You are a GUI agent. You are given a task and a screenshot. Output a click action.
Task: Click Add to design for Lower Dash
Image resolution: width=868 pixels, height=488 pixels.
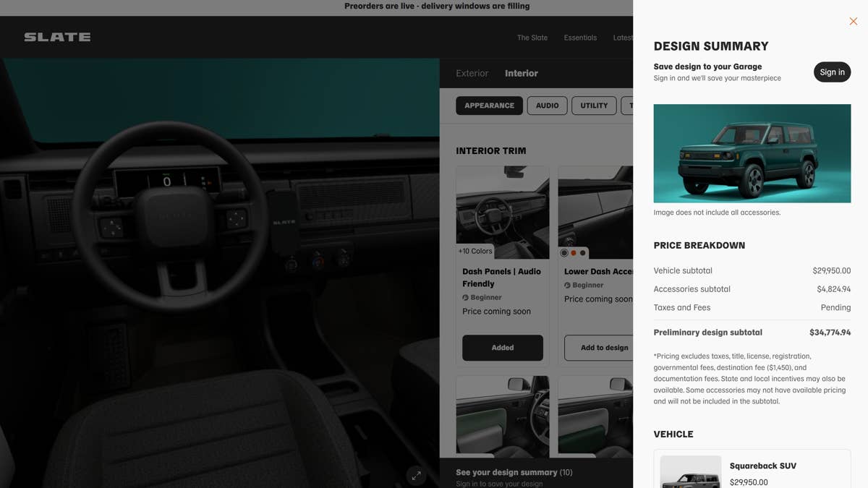coord(599,348)
